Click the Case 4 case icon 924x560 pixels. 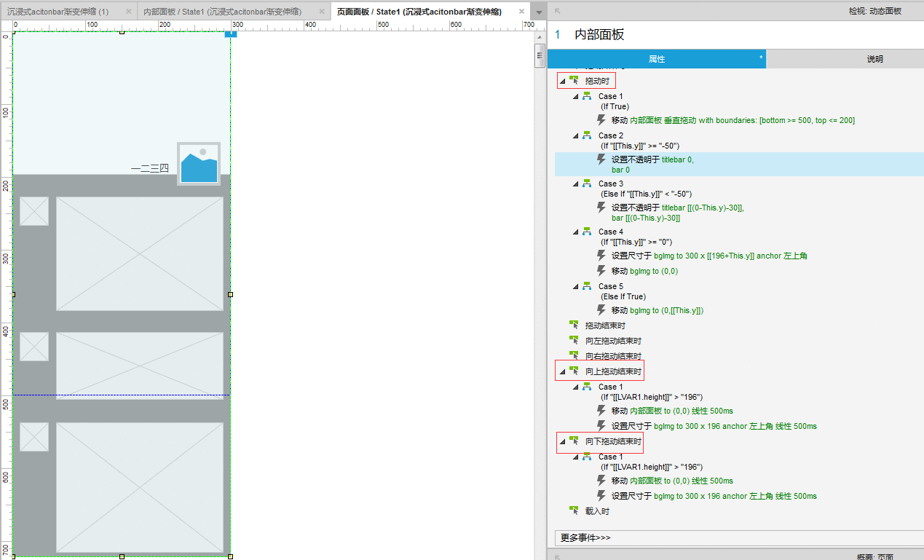click(587, 232)
